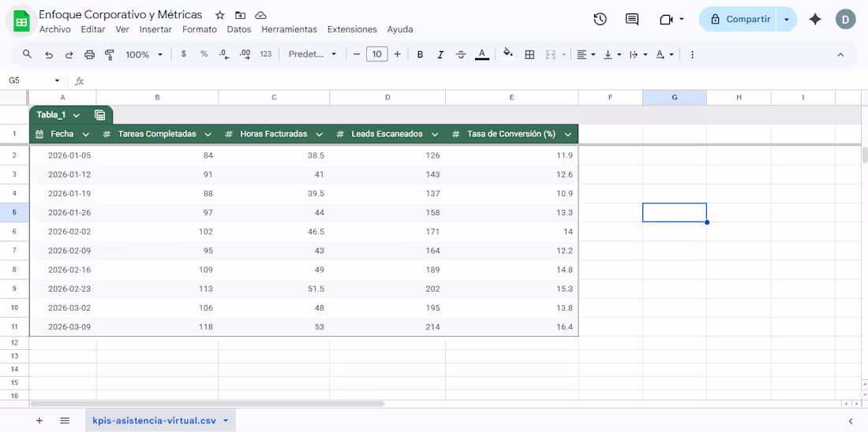
Task: Open horizontal align dropdown
Action: point(586,54)
